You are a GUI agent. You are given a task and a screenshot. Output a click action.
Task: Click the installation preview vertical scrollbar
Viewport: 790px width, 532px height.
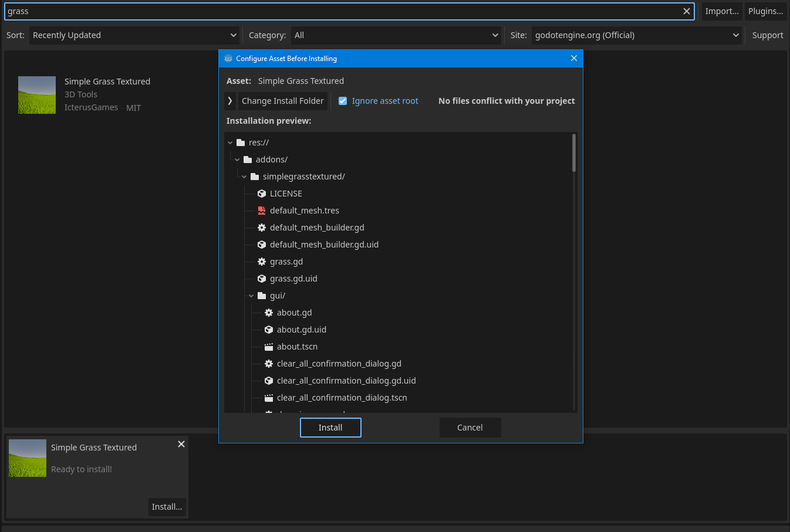[574, 154]
